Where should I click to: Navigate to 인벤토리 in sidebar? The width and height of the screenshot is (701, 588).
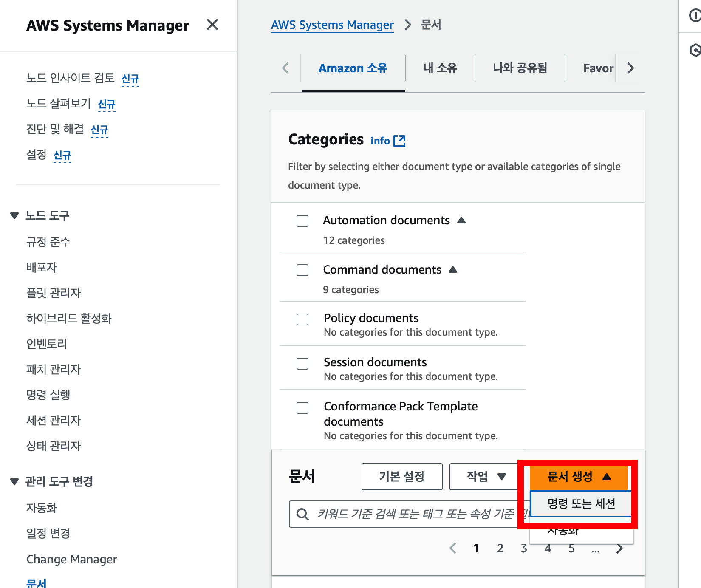47,344
